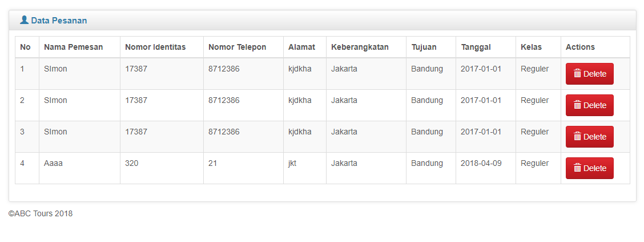Click trash icon in row 2
This screenshot has width=644, height=242.
coord(577,105)
